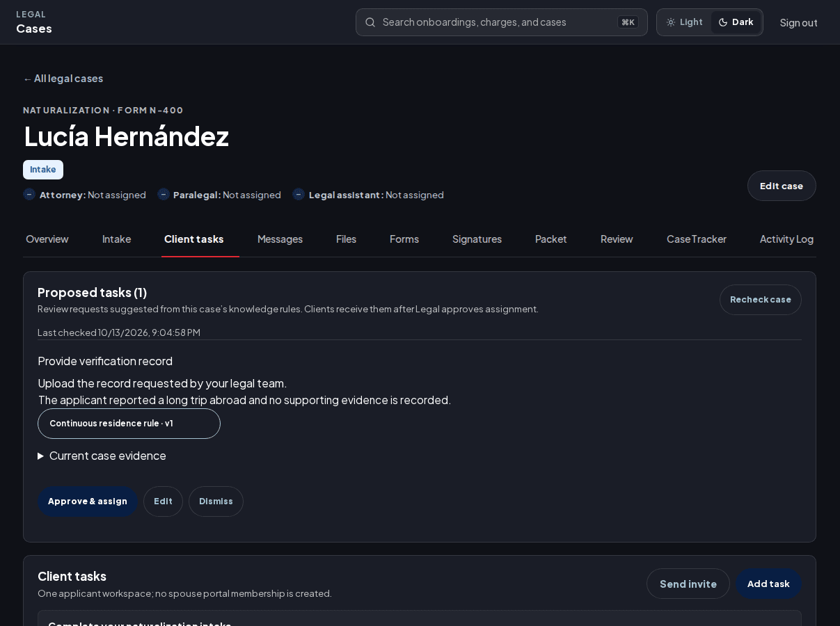Switch theme to Dark

tap(736, 22)
